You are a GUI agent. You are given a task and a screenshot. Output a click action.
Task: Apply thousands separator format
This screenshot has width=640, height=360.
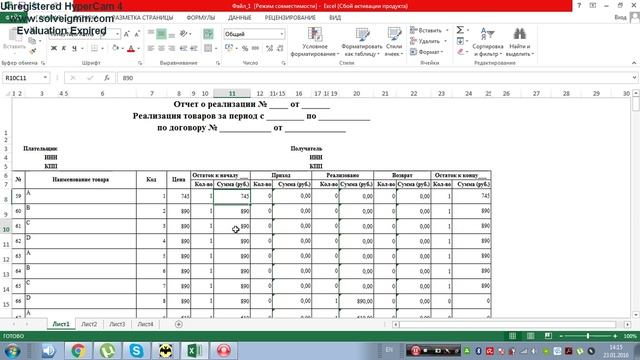point(256,49)
